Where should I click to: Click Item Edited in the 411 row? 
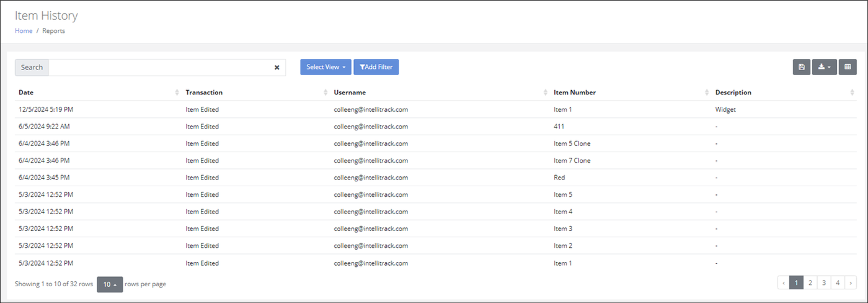click(x=202, y=127)
